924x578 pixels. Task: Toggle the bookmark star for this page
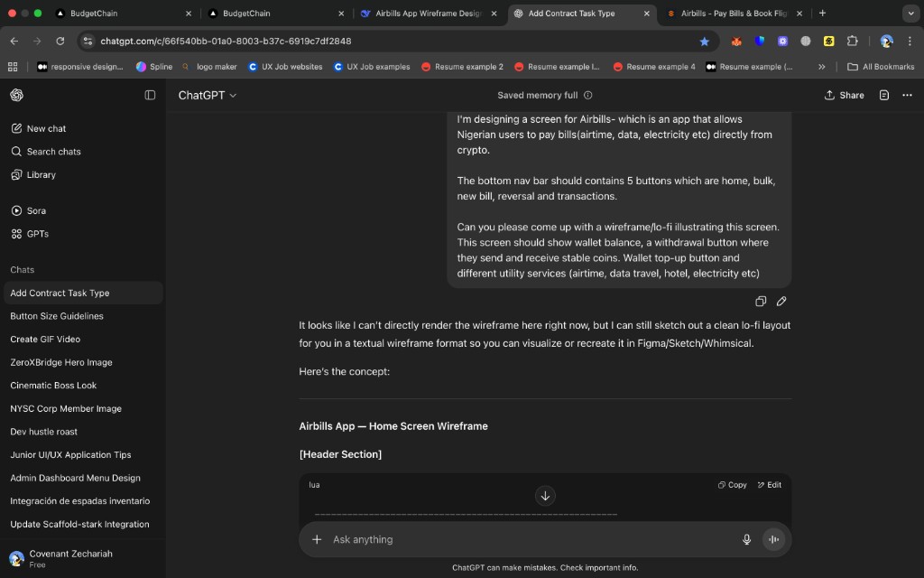(x=704, y=42)
